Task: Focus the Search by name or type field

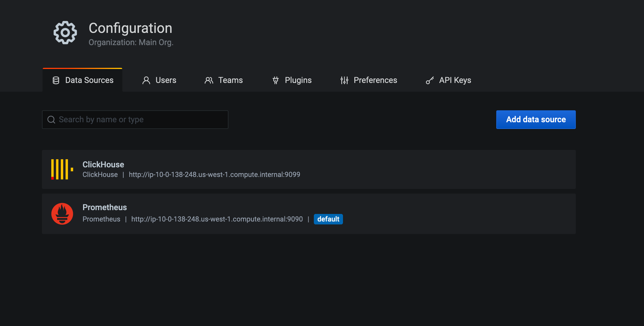Action: pyautogui.click(x=140, y=120)
